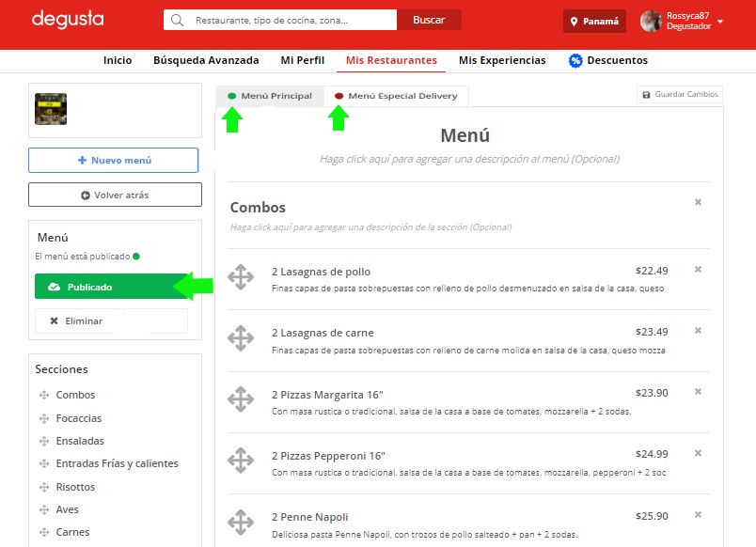Click move icon beside Risottos in sidebar

coord(44,487)
